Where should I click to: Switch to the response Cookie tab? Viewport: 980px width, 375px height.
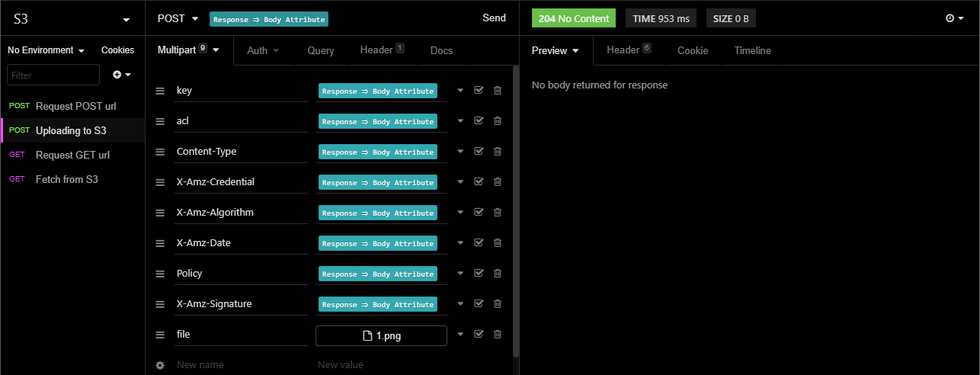click(693, 51)
